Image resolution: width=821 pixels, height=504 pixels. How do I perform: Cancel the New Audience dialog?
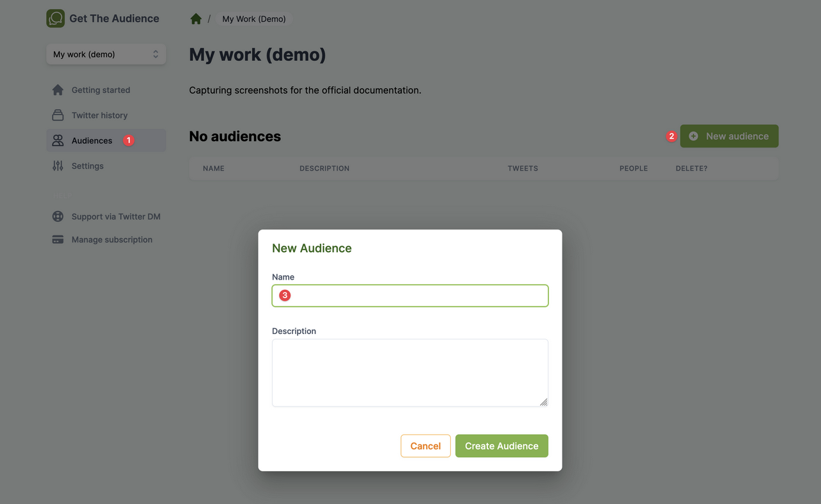[x=425, y=446]
